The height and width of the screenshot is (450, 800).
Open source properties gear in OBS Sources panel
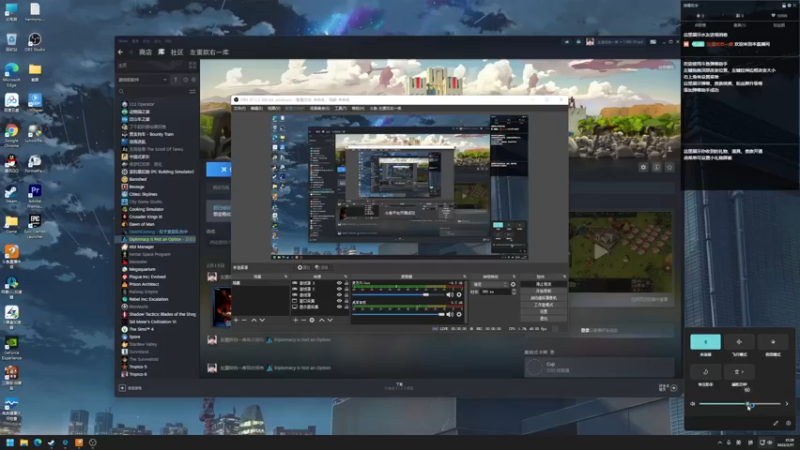(x=312, y=320)
